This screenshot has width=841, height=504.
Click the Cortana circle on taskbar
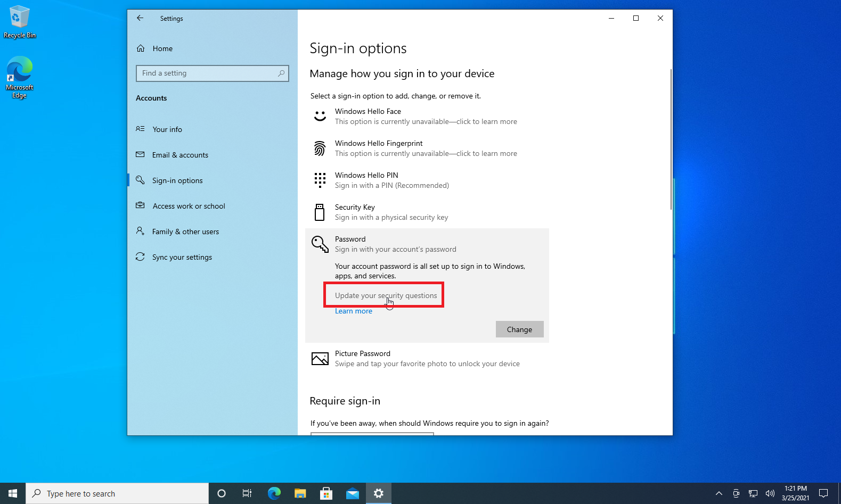point(222,493)
